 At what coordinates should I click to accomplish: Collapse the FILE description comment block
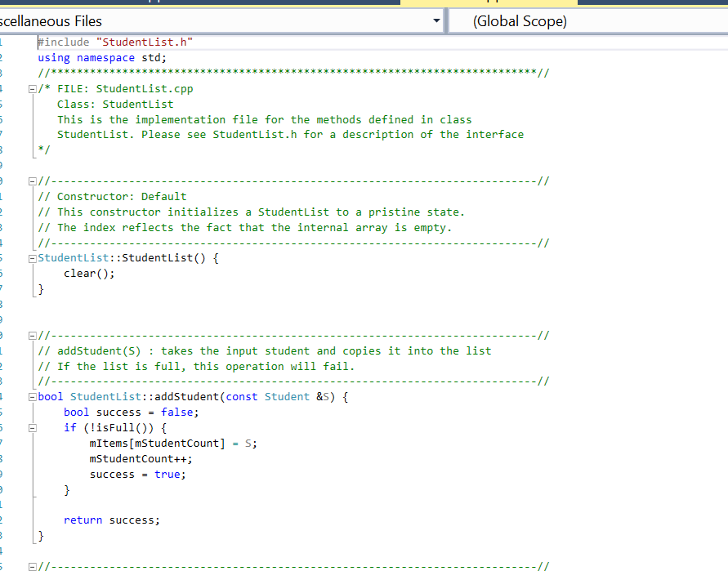point(32,87)
